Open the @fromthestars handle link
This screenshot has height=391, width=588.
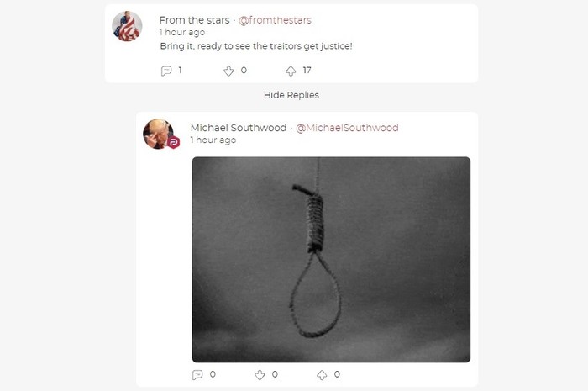coord(275,20)
